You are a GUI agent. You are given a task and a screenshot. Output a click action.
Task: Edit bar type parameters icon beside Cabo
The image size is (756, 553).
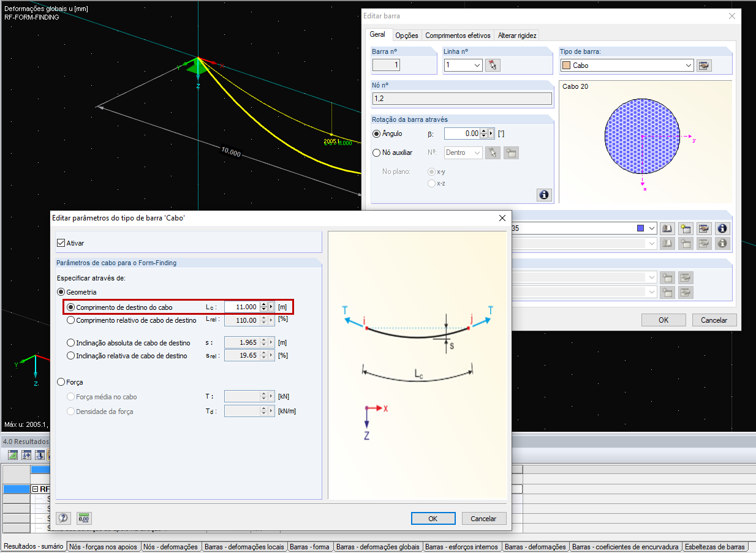click(x=704, y=66)
